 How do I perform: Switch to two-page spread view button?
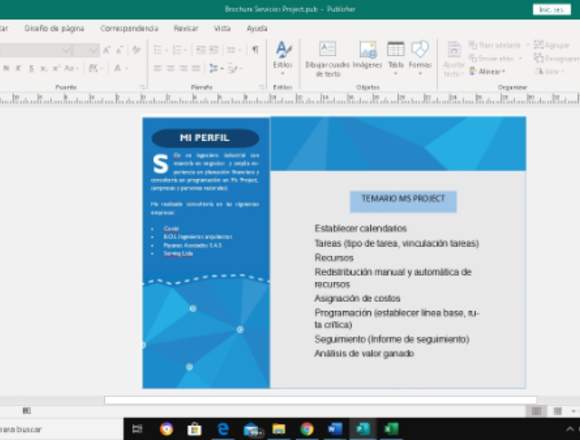point(557,411)
